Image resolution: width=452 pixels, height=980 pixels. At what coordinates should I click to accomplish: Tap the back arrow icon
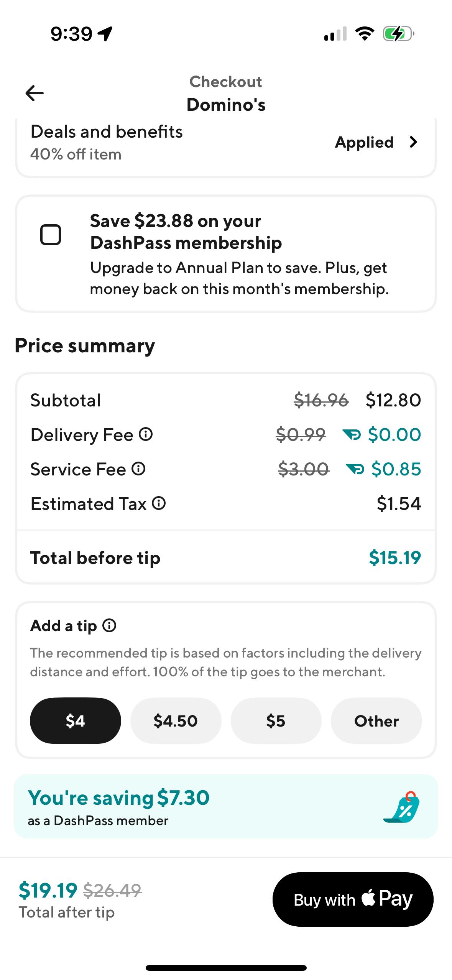click(35, 93)
